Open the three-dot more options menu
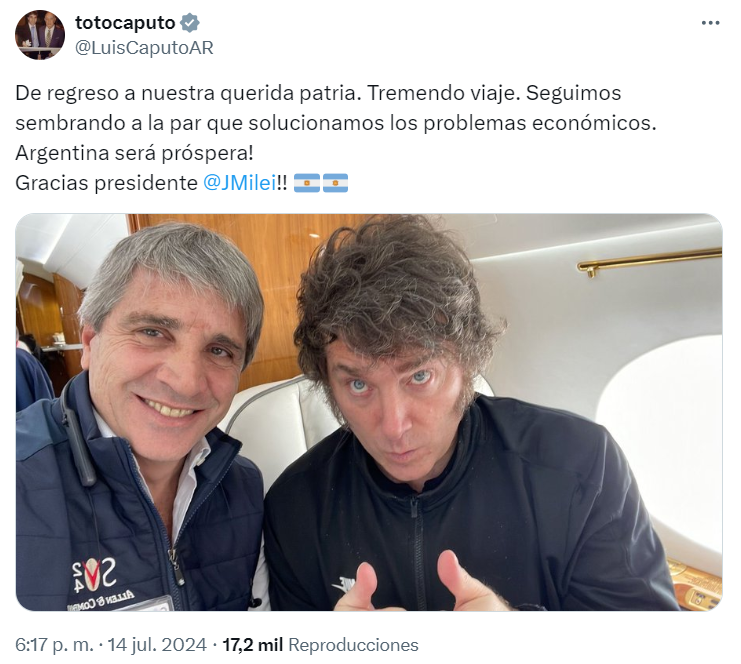 point(710,23)
